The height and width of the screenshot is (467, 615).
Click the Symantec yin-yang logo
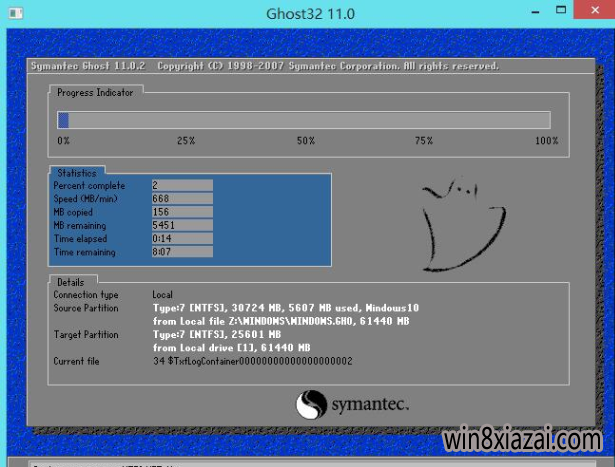311,404
